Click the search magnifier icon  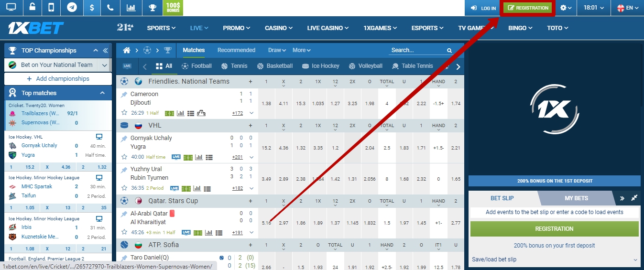pyautogui.click(x=449, y=50)
